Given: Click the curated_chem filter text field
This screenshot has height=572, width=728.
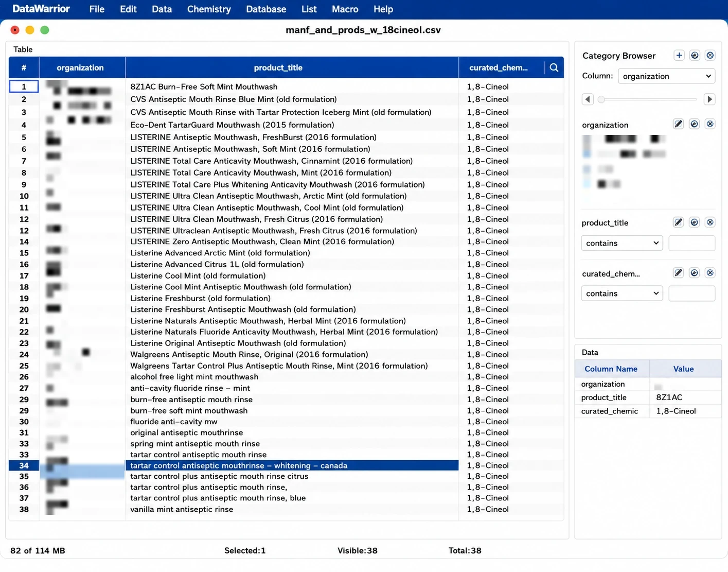Looking at the screenshot, I should pyautogui.click(x=691, y=293).
